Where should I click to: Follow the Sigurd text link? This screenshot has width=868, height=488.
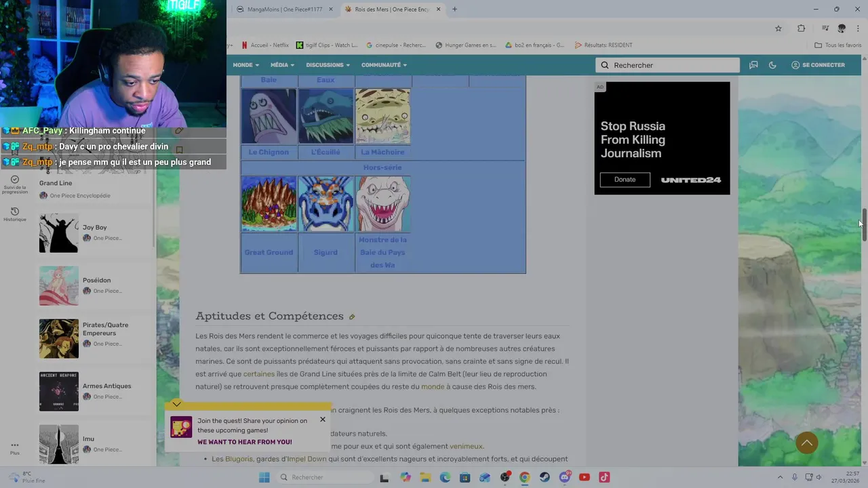tap(325, 252)
